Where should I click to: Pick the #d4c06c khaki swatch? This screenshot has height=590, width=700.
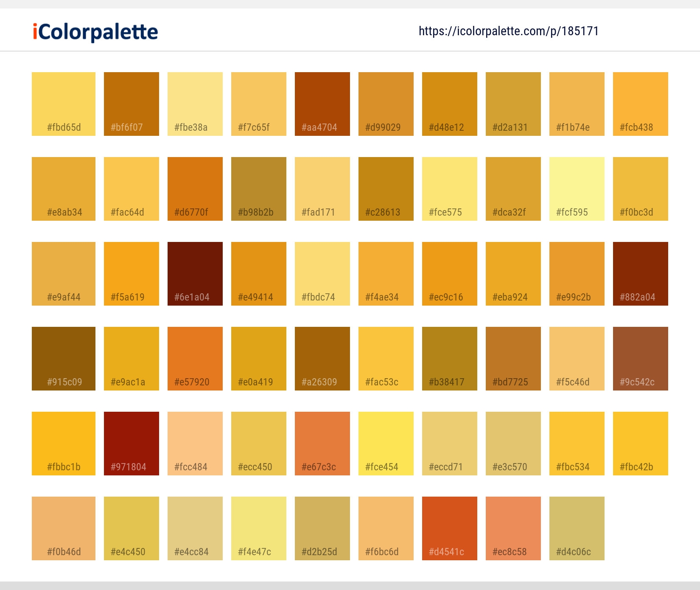tap(577, 528)
